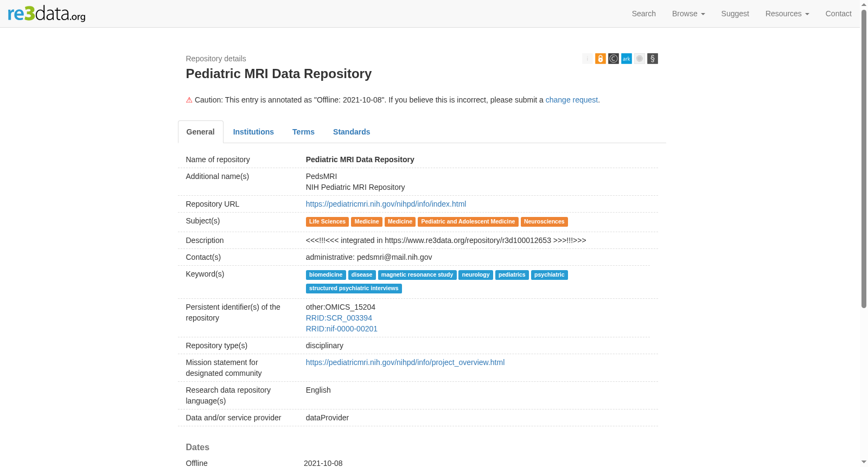Click the change request link
The image size is (868, 467).
572,100
